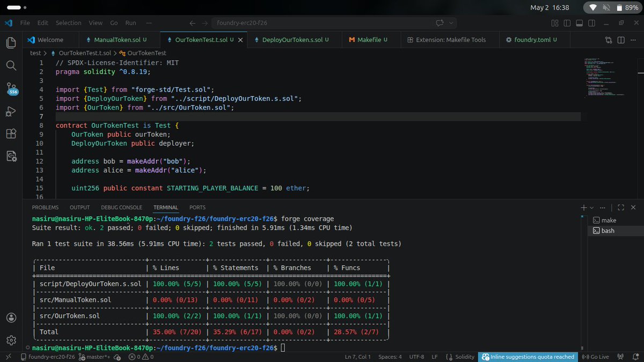Open the Explorer view in activity bar

point(11,42)
